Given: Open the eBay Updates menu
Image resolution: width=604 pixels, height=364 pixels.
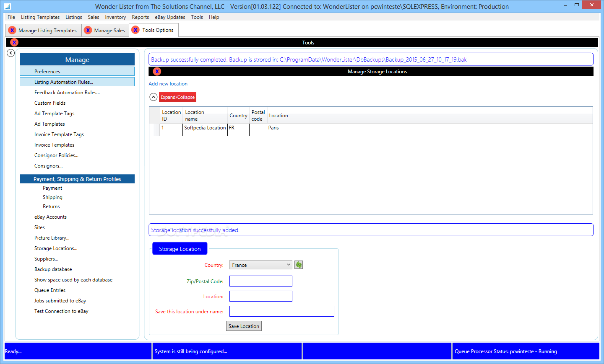Looking at the screenshot, I should click(170, 17).
